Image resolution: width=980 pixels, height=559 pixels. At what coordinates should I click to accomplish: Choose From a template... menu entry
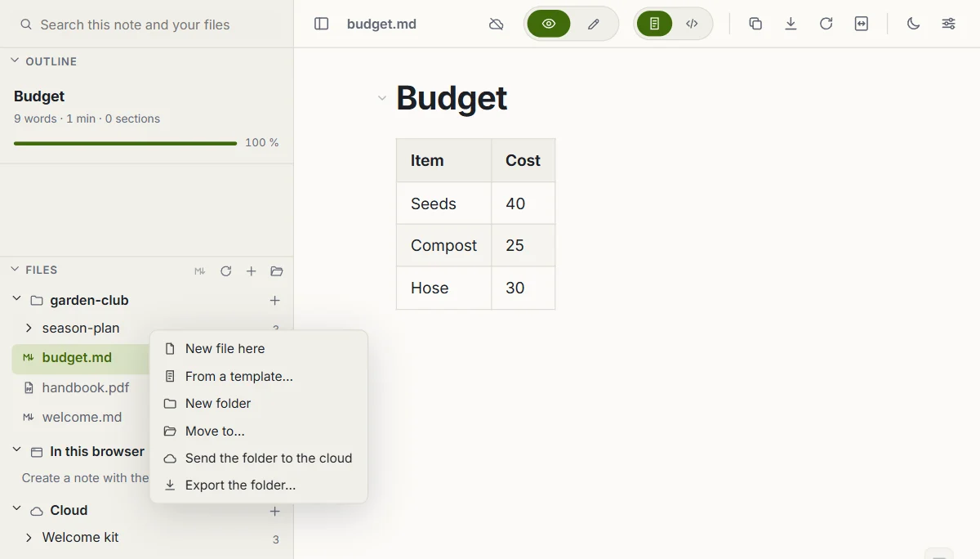tap(259, 376)
